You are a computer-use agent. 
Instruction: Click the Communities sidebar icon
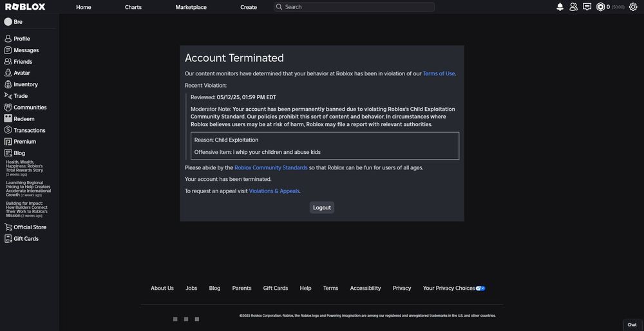pos(8,107)
